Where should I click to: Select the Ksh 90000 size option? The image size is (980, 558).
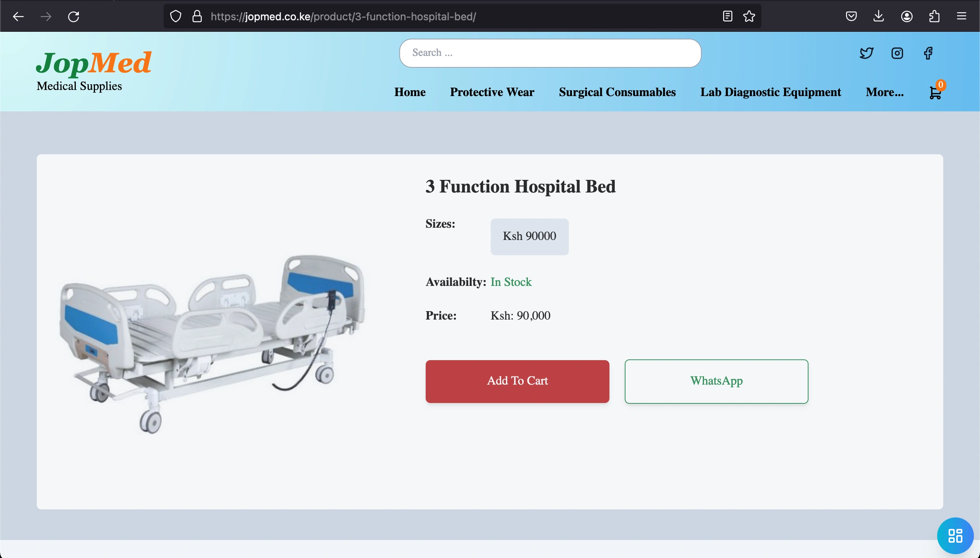[529, 237]
